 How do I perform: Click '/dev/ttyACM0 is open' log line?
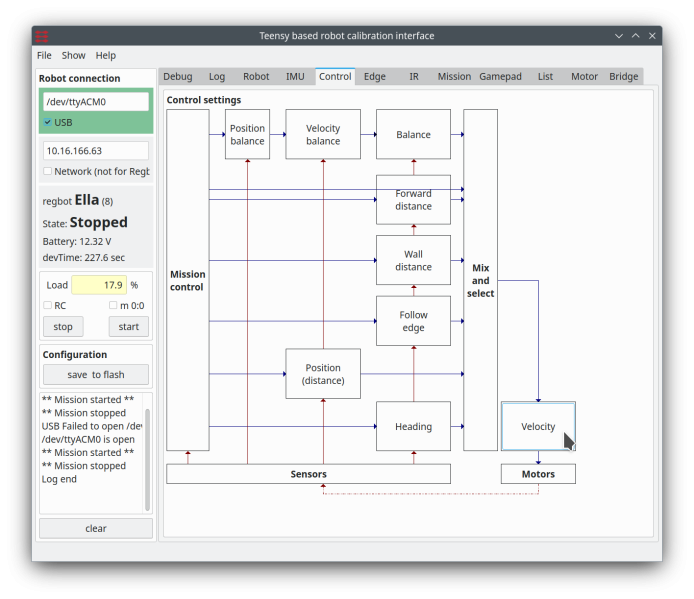click(x=88, y=439)
